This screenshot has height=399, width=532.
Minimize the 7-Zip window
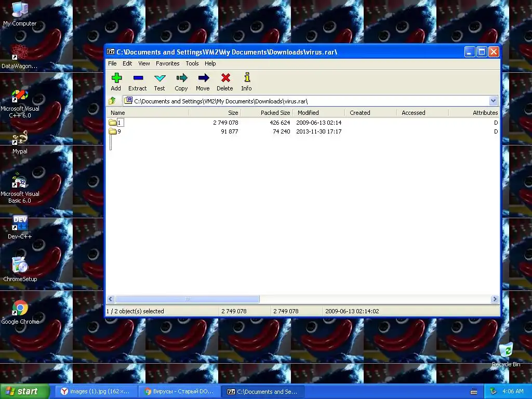coord(470,51)
